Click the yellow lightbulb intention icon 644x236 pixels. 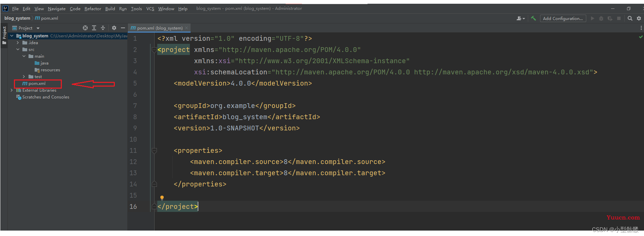[162, 198]
